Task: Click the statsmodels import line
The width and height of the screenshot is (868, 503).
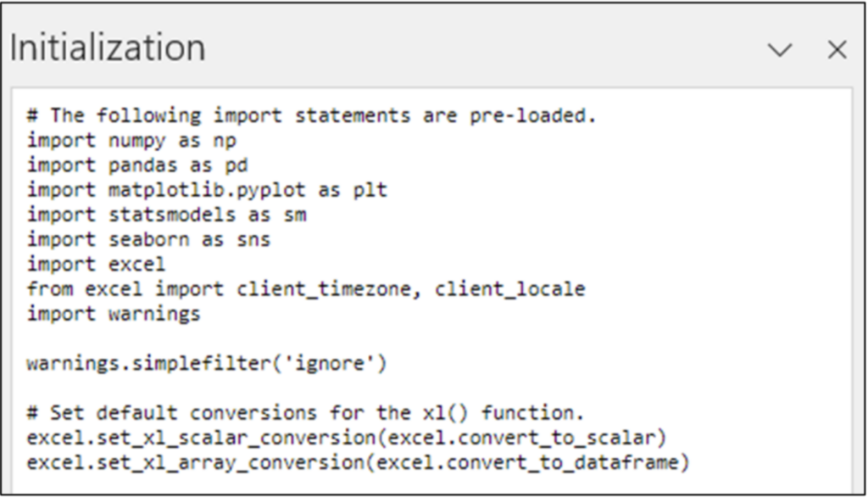Action: 166,215
